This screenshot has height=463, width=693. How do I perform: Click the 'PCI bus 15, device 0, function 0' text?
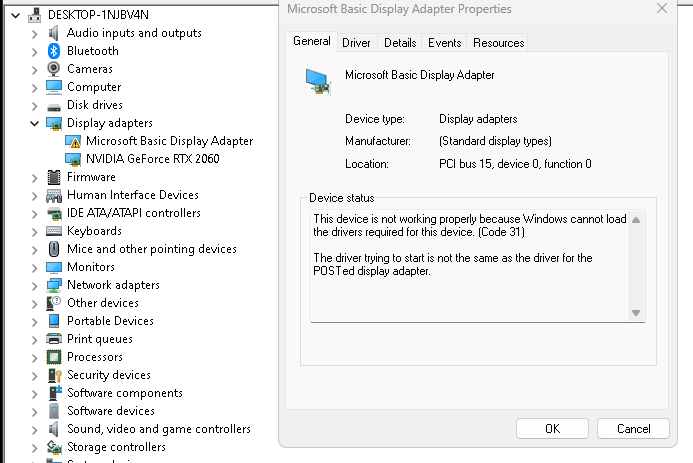click(x=515, y=164)
